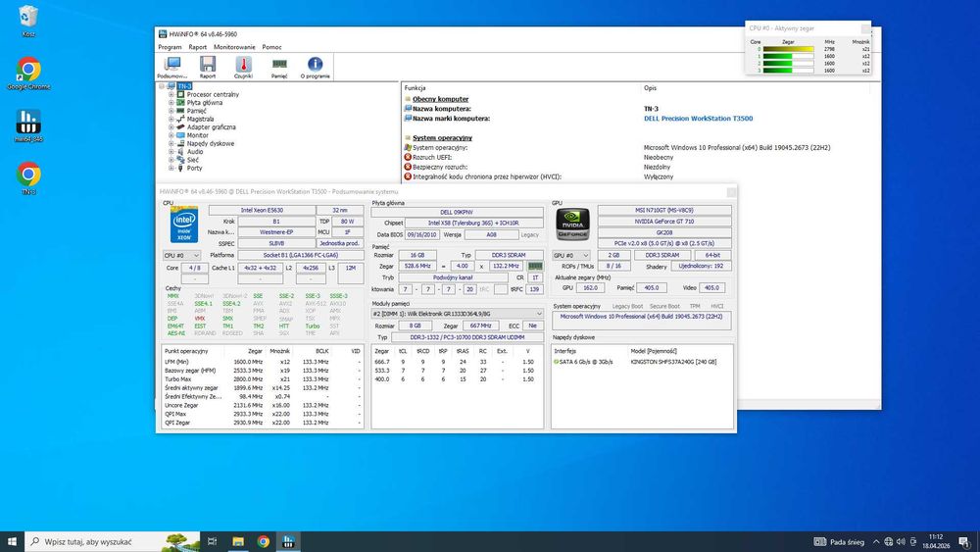Select the Monitor tree item
The height and width of the screenshot is (552, 980).
pyautogui.click(x=198, y=135)
